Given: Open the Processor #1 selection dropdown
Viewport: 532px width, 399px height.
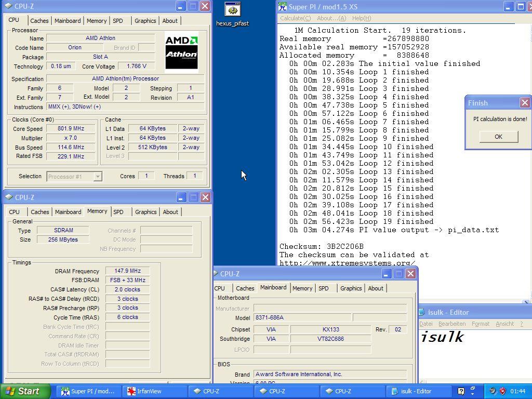Looking at the screenshot, I should tap(98, 177).
